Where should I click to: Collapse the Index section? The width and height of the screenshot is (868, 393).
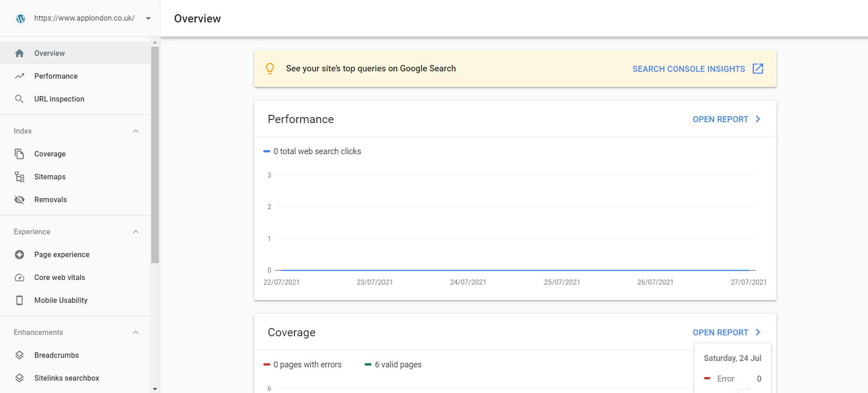136,131
